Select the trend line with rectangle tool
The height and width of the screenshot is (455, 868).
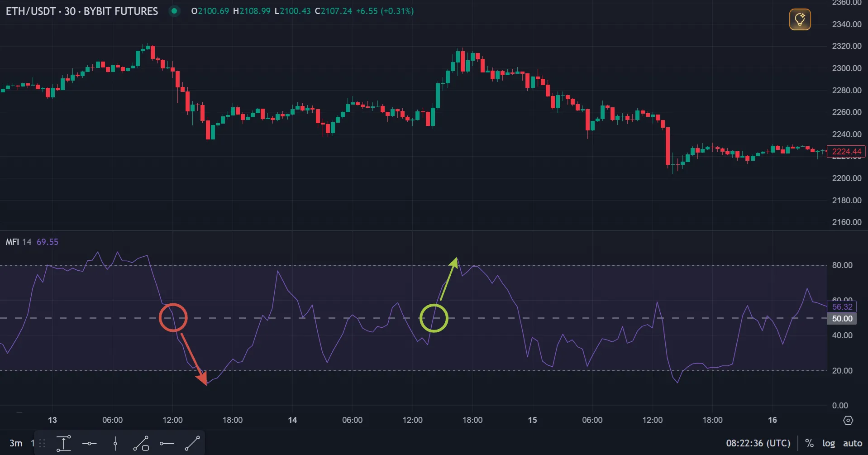141,444
